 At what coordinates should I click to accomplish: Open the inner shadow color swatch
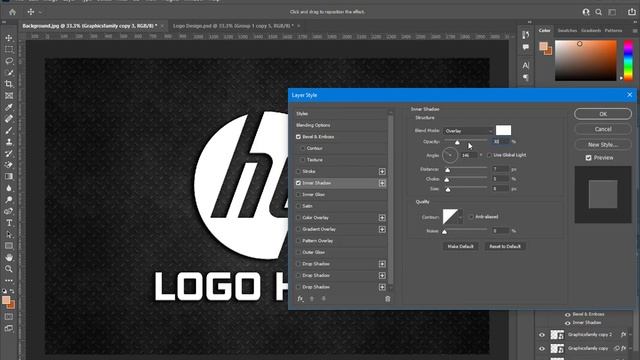(503, 130)
